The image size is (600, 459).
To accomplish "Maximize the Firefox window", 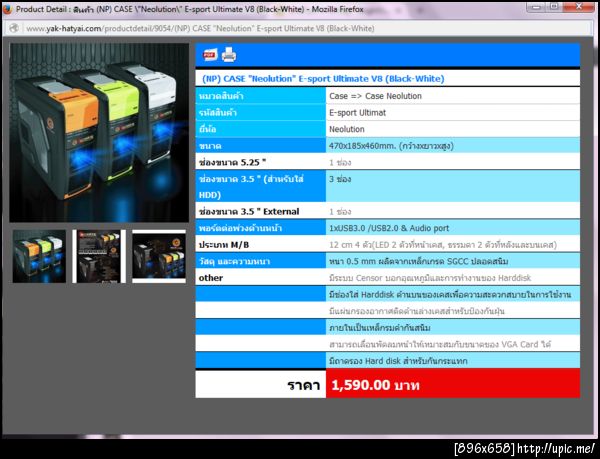I will pyautogui.click(x=553, y=7).
